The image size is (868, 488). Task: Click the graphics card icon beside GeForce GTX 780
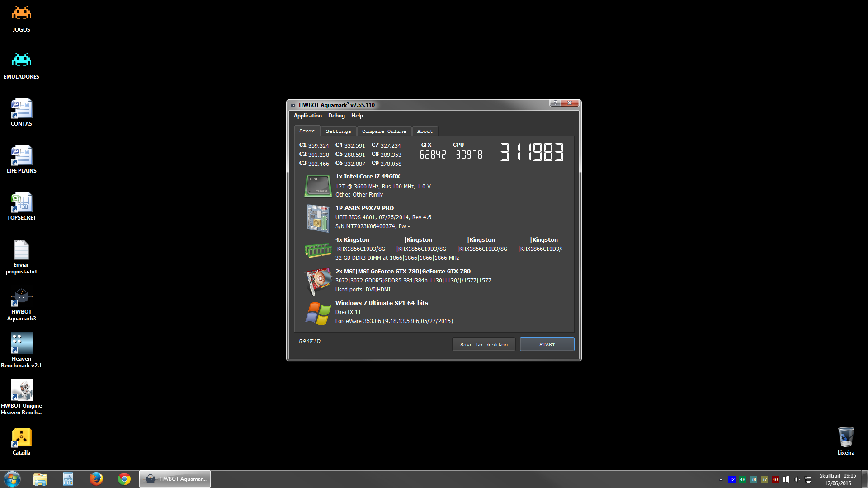point(318,281)
